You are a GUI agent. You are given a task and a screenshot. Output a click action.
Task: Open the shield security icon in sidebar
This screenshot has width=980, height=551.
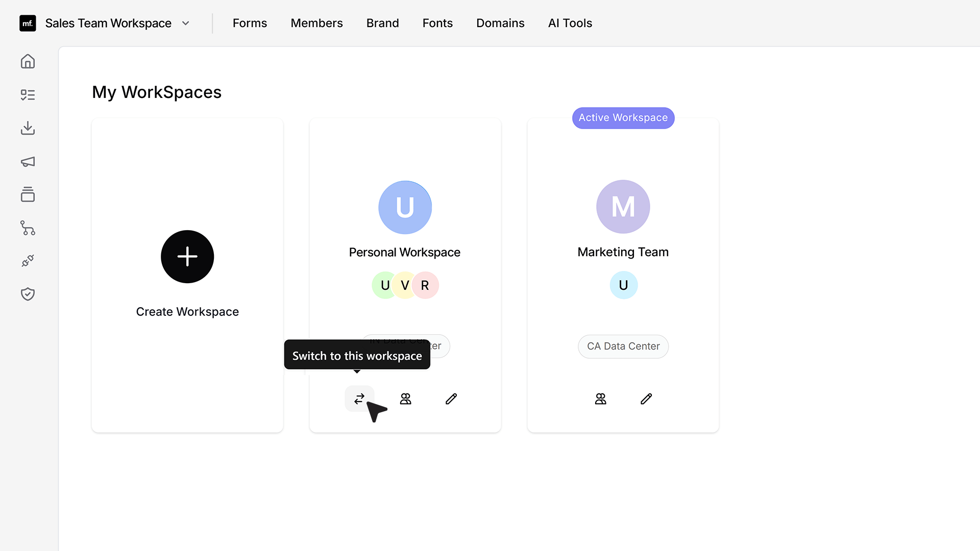click(x=28, y=294)
